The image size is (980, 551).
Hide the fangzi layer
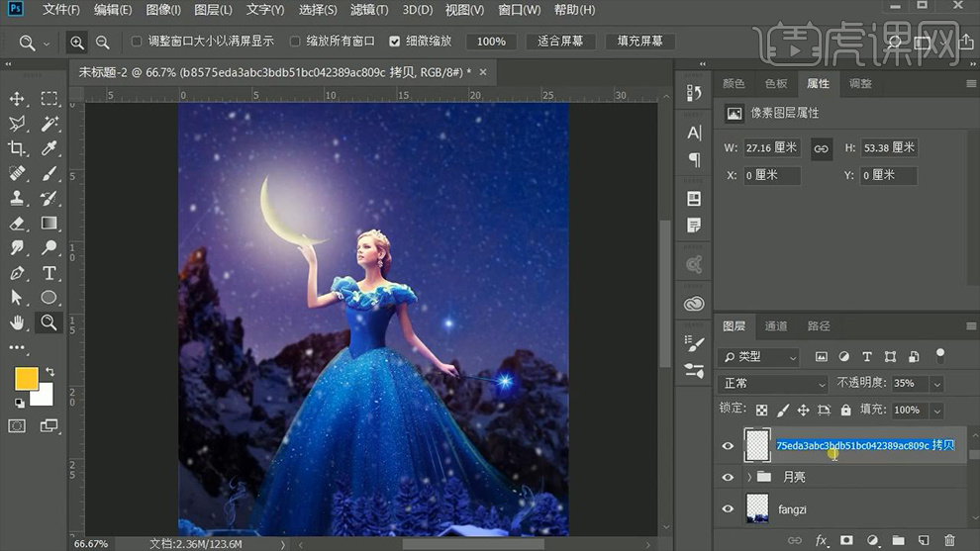click(x=728, y=509)
